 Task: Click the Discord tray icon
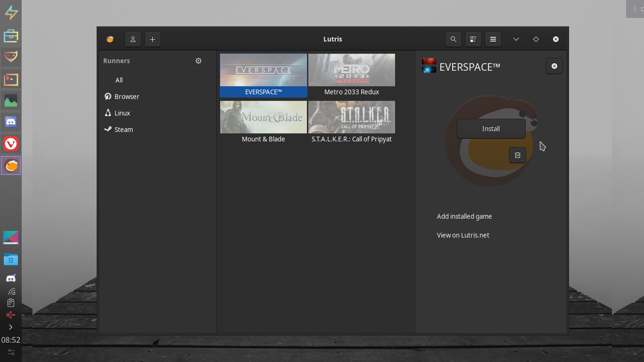(x=11, y=278)
